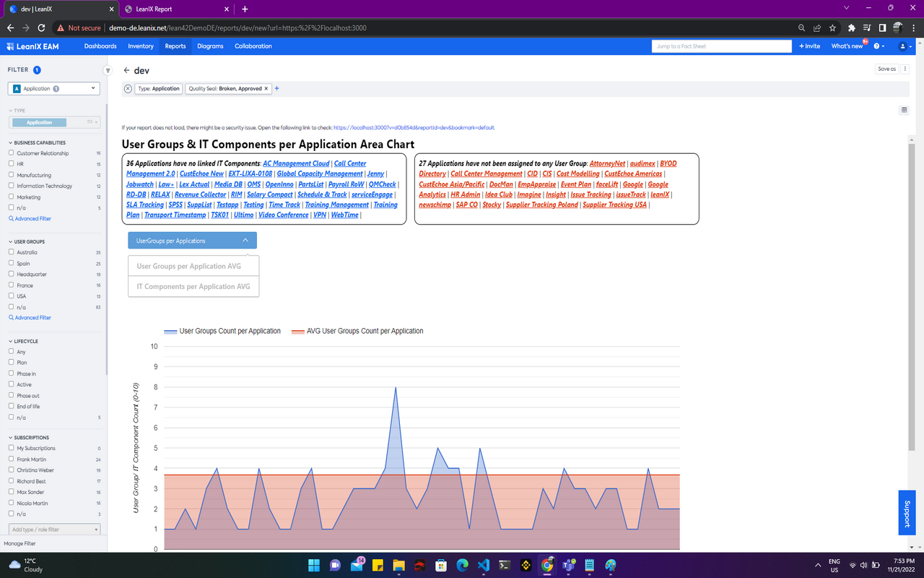Screen dimensions: 924x578
Task: Click the LeanIX EAM logo
Action: tap(33, 46)
